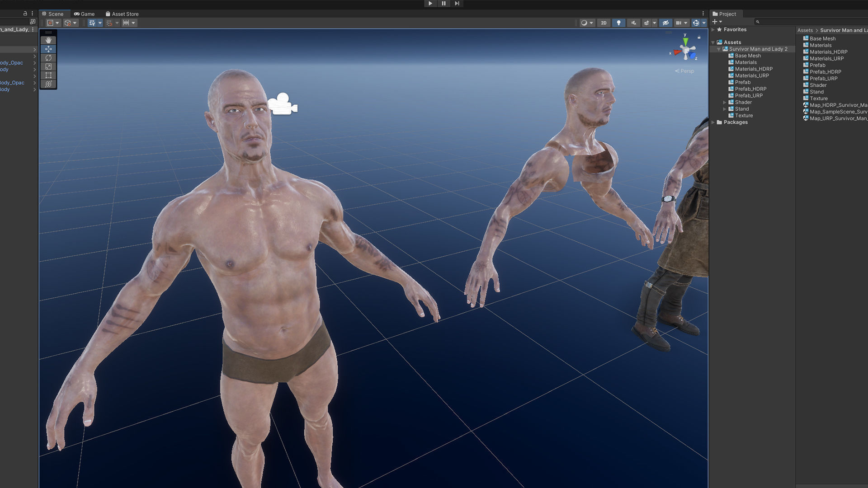
Task: Click the scene camera settings icon
Action: coord(678,23)
